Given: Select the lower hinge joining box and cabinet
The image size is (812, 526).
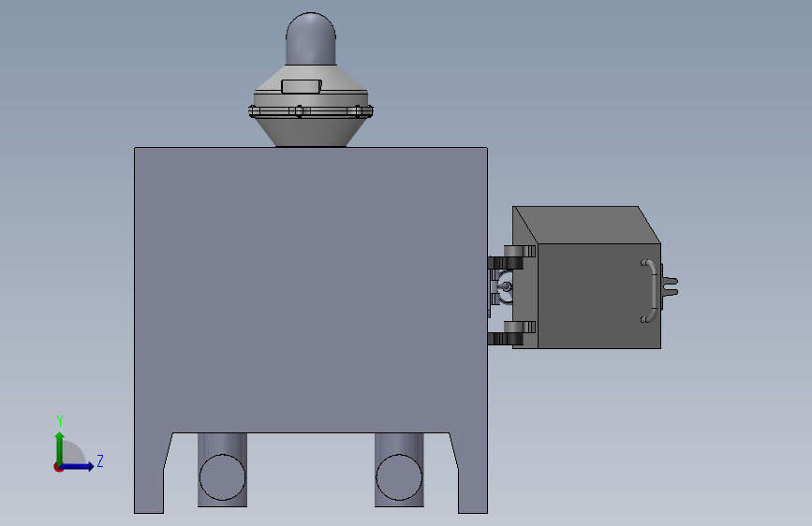Looking at the screenshot, I should coord(511,333).
